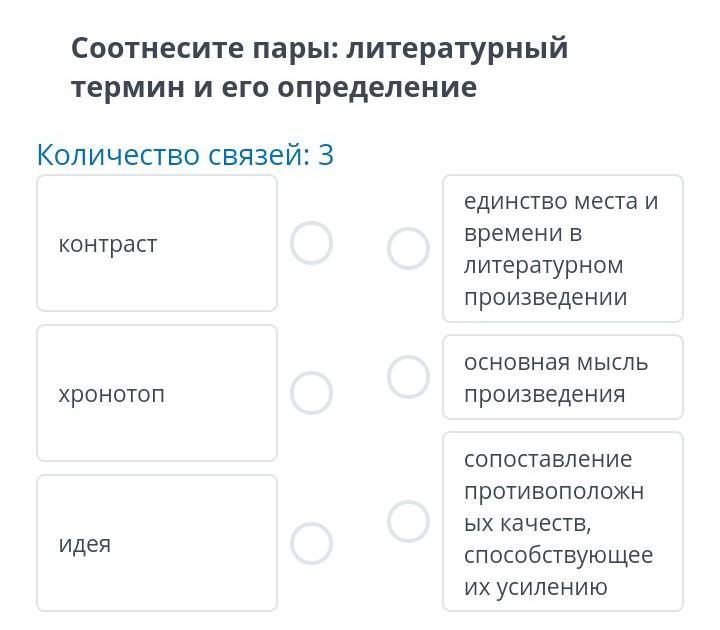Click the circle beside 'единство места и времени' definition

pos(408,249)
